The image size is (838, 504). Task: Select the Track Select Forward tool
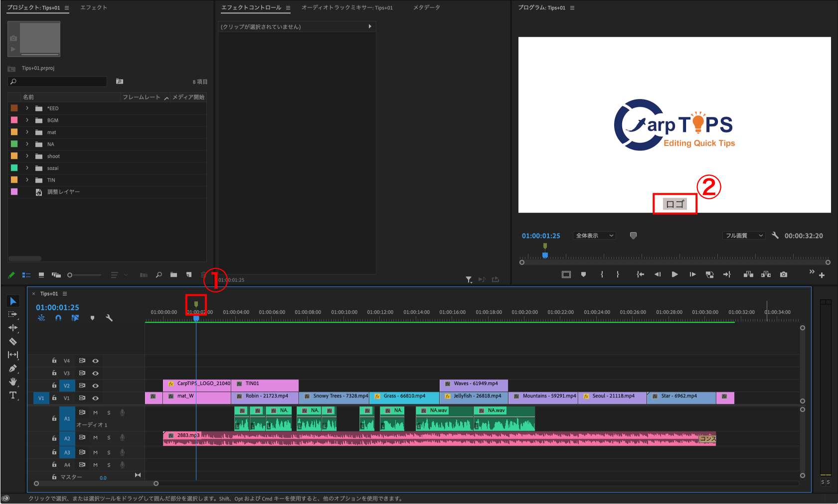pos(13,314)
